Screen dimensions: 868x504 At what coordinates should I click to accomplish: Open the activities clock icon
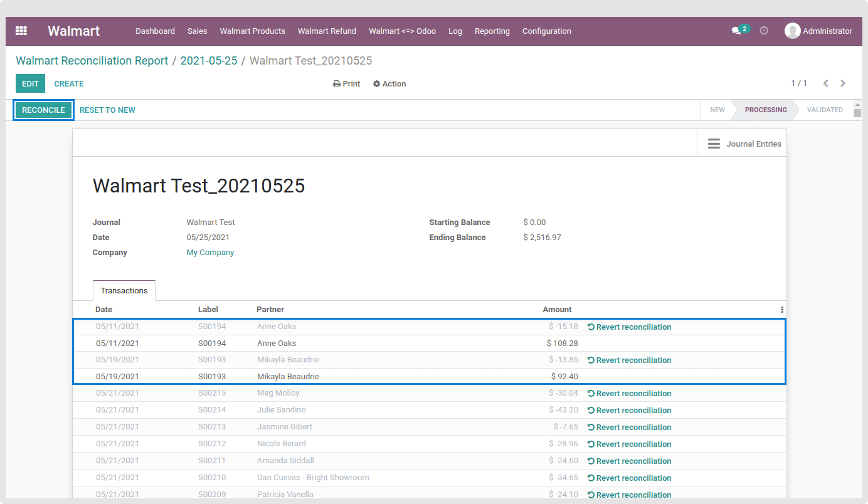pyautogui.click(x=764, y=31)
